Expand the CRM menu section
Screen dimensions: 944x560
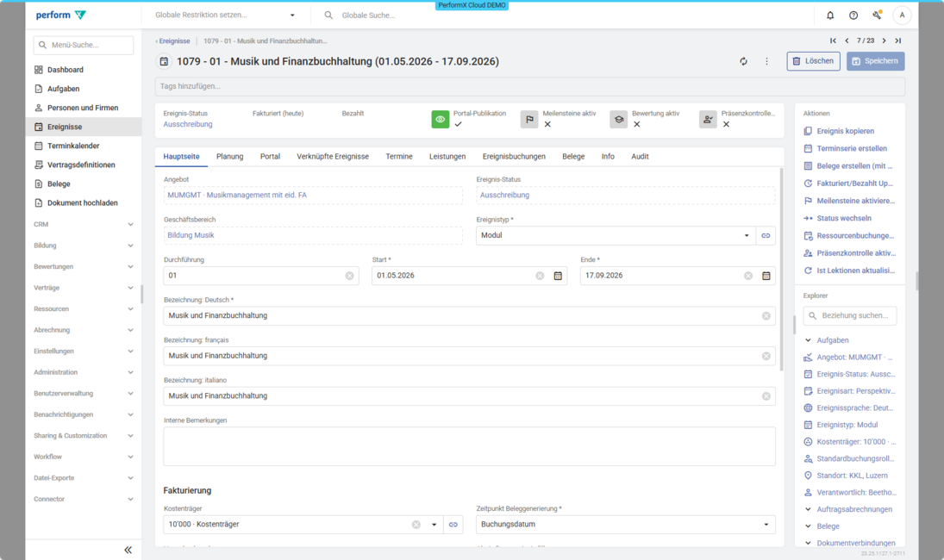83,224
